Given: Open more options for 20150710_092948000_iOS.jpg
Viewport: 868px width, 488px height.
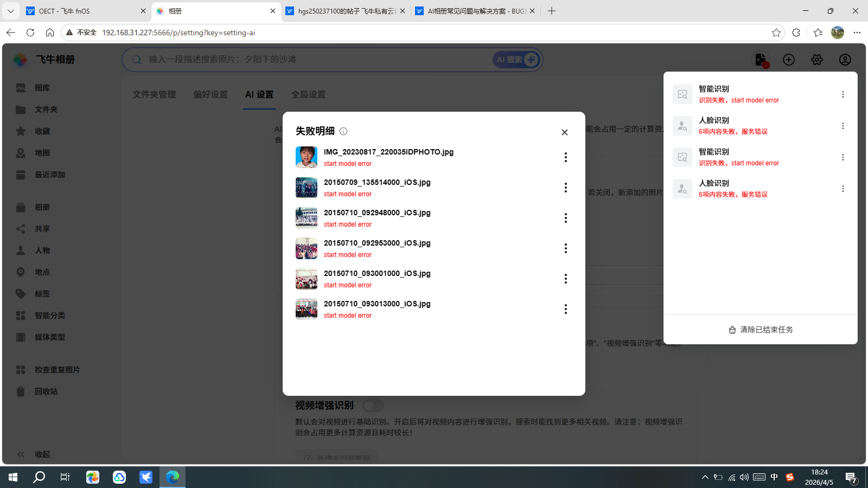Looking at the screenshot, I should coord(566,218).
